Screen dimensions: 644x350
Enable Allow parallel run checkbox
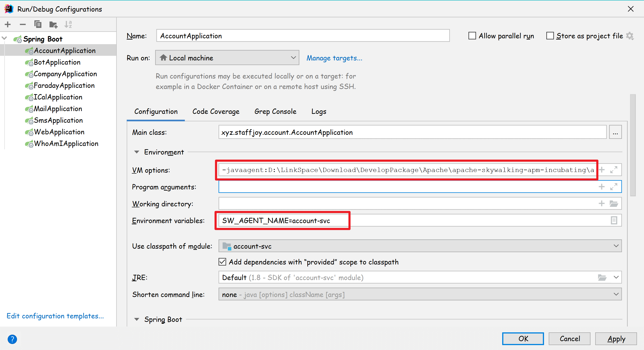[472, 36]
